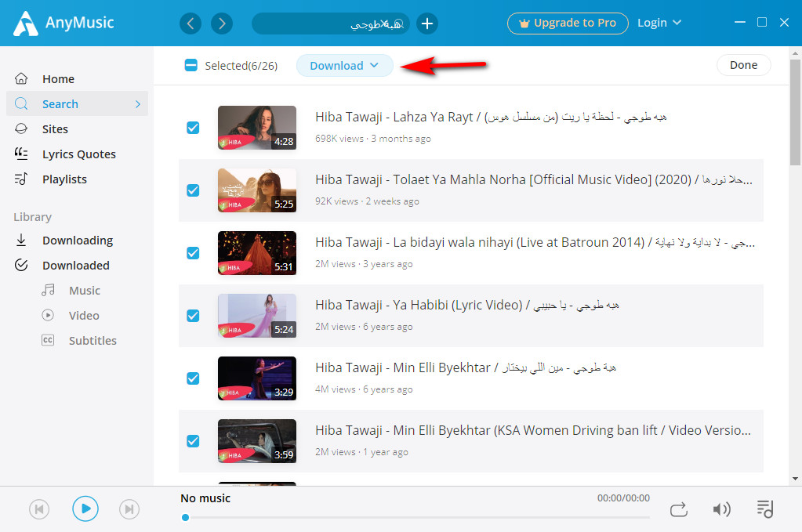Click the title La bidayi wala nihayi
The height and width of the screenshot is (532, 802).
coord(535,242)
